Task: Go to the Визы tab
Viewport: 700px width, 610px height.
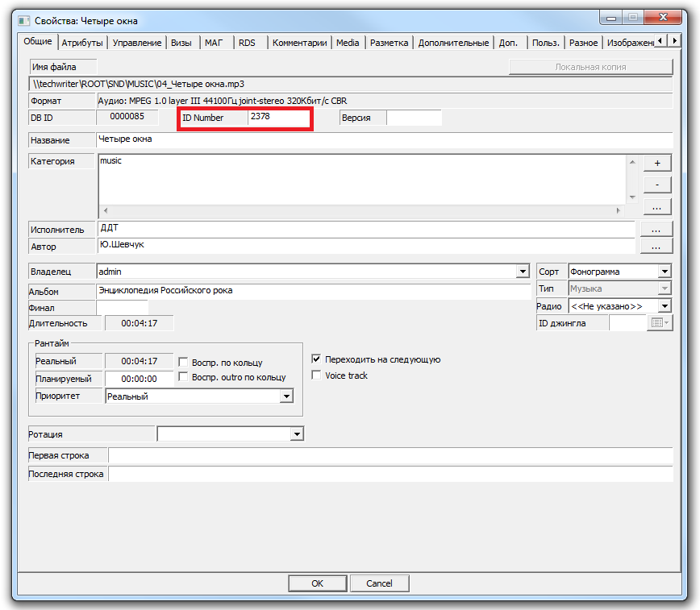Action: [x=181, y=43]
